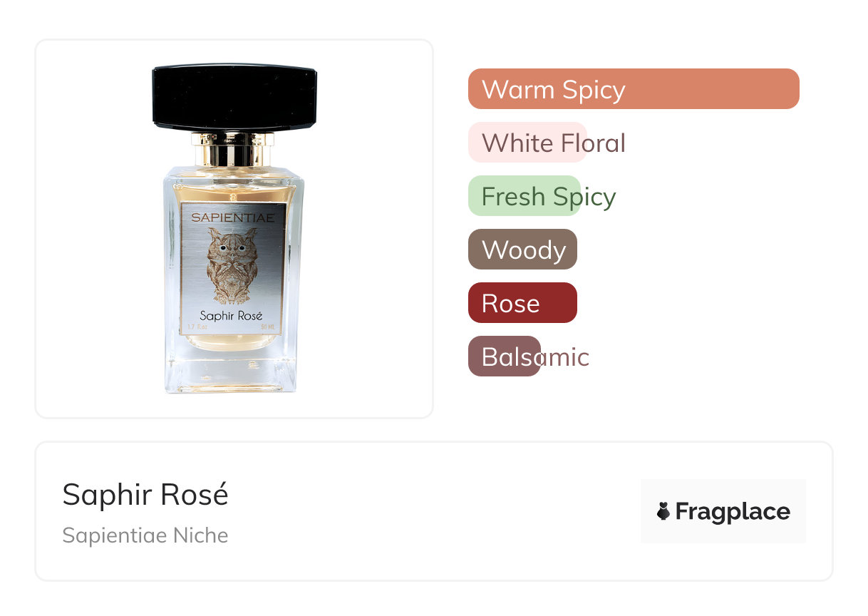Click the 1.7 fl oz marking on label
Image resolution: width=868 pixels, height=616 pixels.
(x=196, y=327)
